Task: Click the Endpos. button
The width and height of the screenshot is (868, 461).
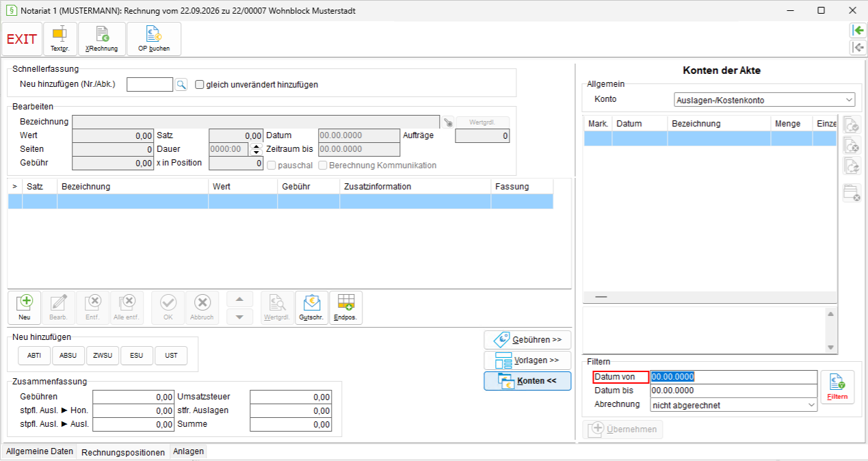Action: 346,308
